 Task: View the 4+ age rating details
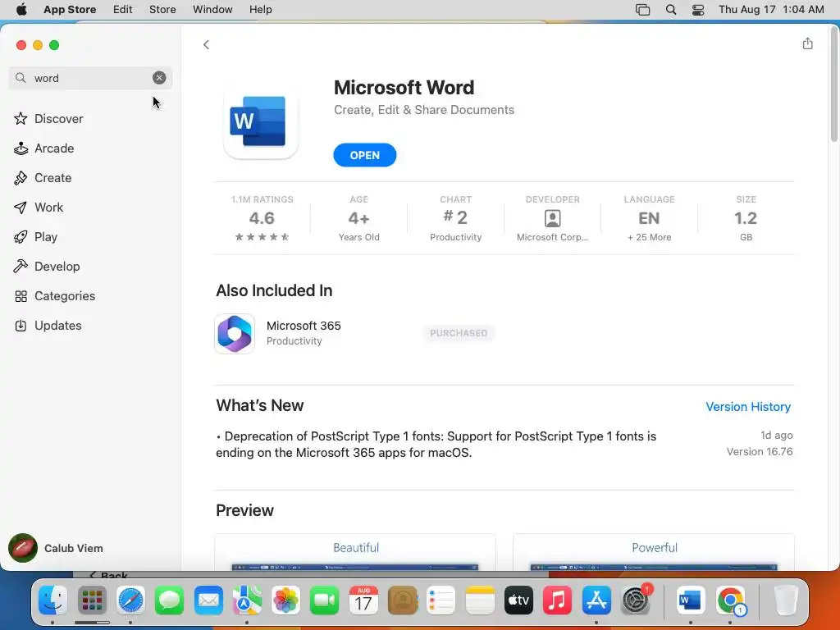click(359, 218)
